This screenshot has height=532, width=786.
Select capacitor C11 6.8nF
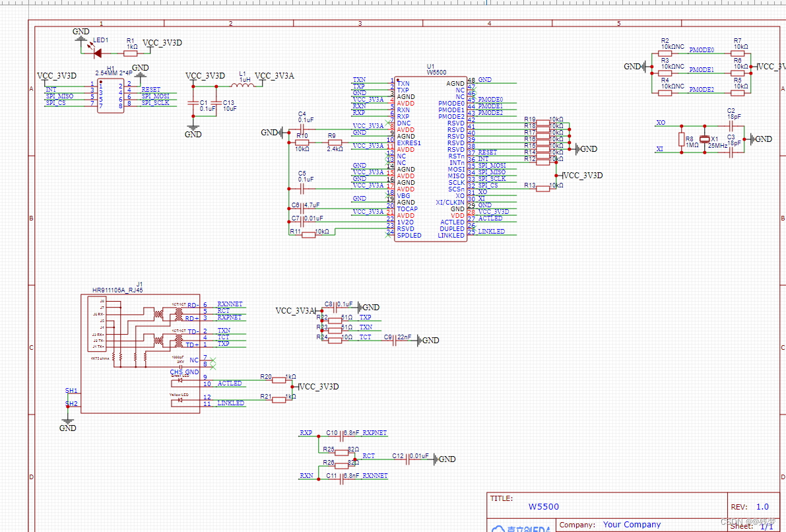tap(341, 479)
